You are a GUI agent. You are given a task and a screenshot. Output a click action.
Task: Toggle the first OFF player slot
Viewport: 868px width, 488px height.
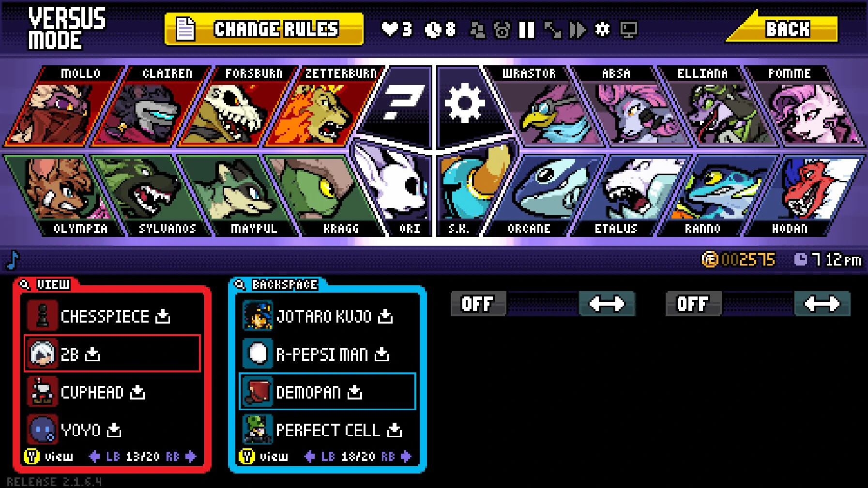click(478, 304)
